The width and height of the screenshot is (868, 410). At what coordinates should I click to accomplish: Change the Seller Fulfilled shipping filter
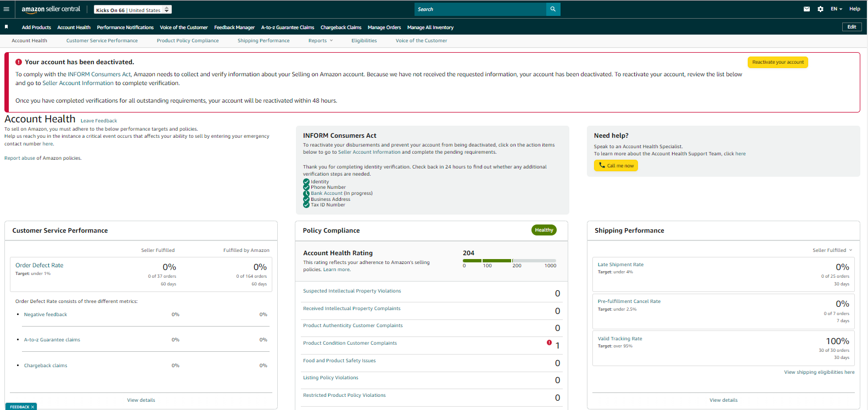pyautogui.click(x=832, y=250)
